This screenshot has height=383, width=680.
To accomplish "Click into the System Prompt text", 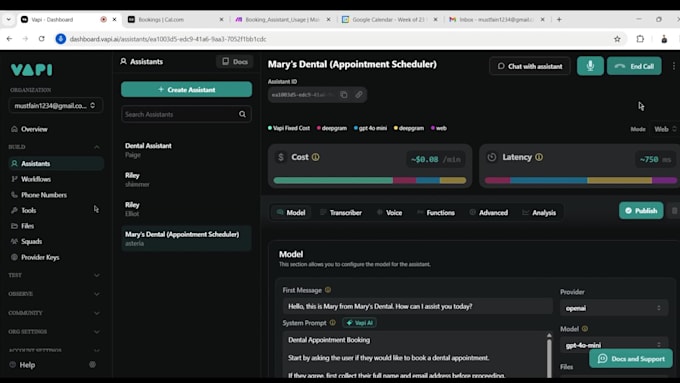I will coord(414,355).
